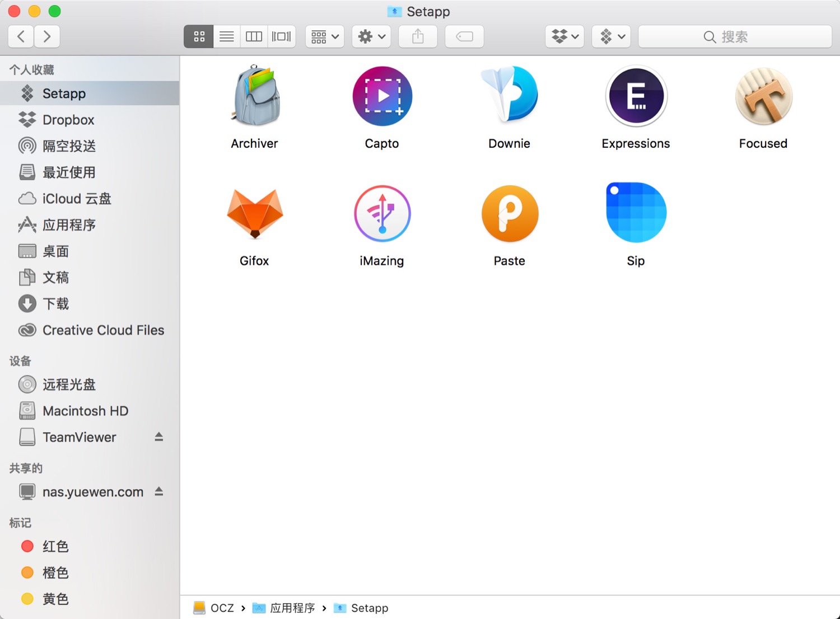The width and height of the screenshot is (840, 619).
Task: Select the Paste app icon
Action: click(509, 214)
